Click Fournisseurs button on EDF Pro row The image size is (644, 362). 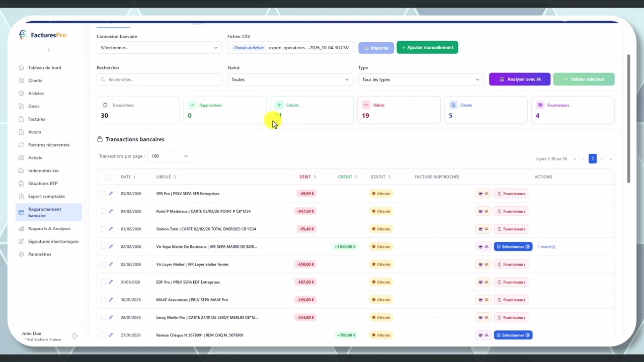(x=511, y=282)
